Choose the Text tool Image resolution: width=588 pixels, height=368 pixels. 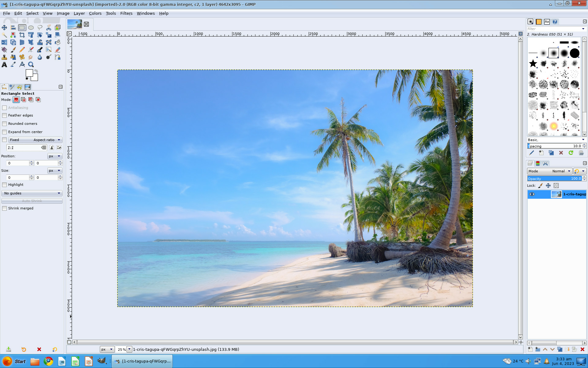[x=4, y=64]
